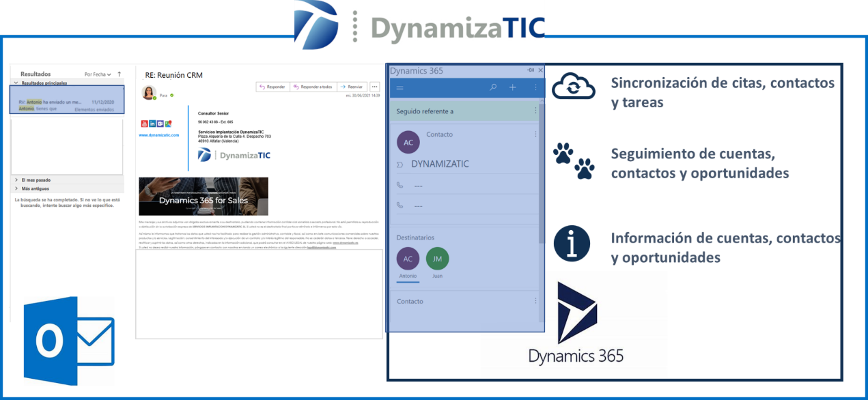Click the search magnifier in Dynamics 365 pane

point(493,87)
